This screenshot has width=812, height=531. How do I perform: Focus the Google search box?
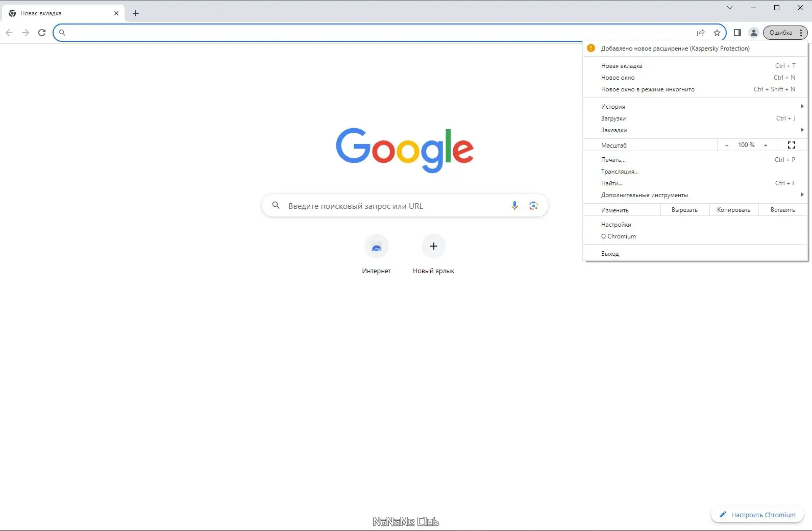pyautogui.click(x=405, y=205)
